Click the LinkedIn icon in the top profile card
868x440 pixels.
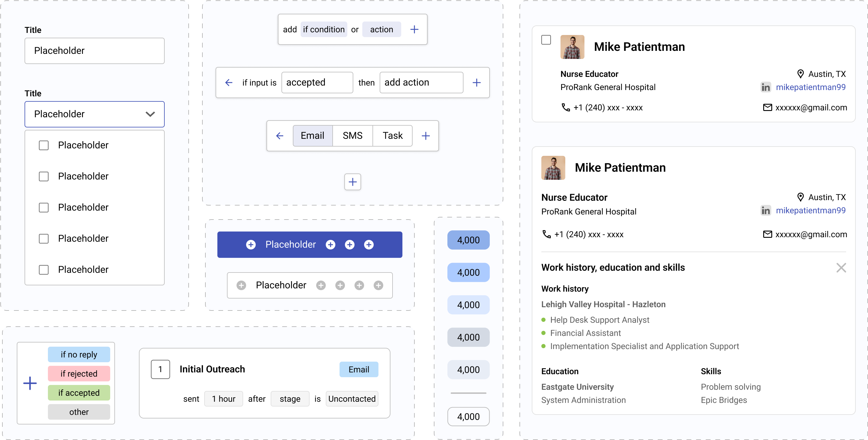click(766, 87)
